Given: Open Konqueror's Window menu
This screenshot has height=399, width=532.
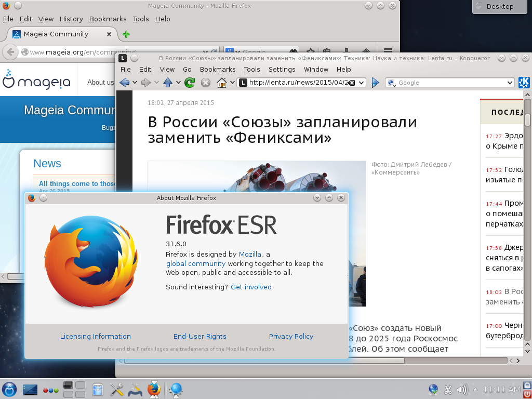Looking at the screenshot, I should click(316, 70).
